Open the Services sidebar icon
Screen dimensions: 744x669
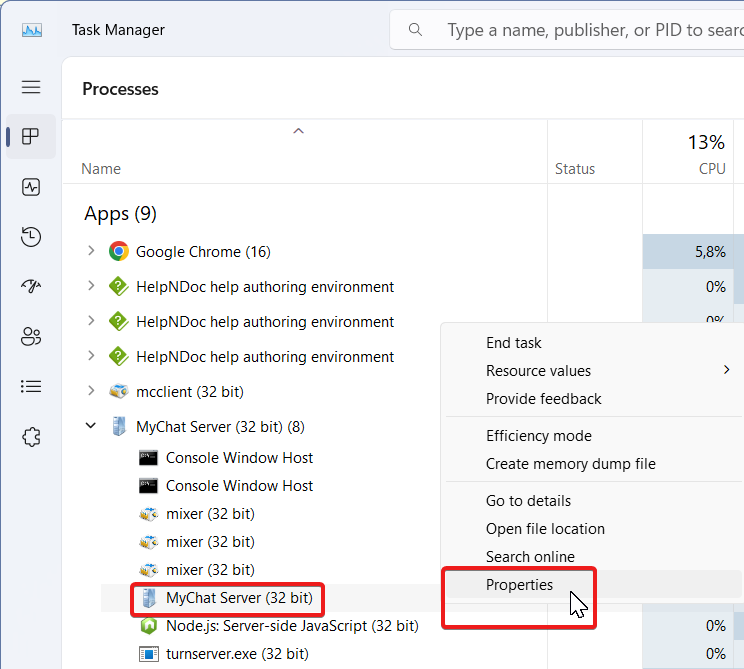tap(31, 437)
